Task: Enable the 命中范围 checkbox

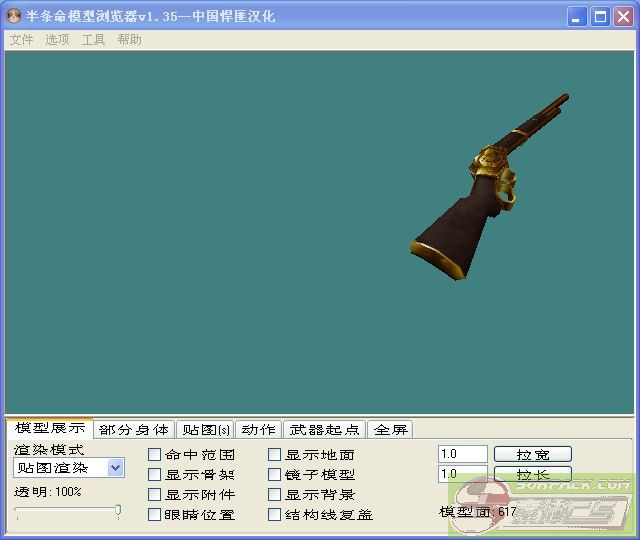Action: click(155, 455)
